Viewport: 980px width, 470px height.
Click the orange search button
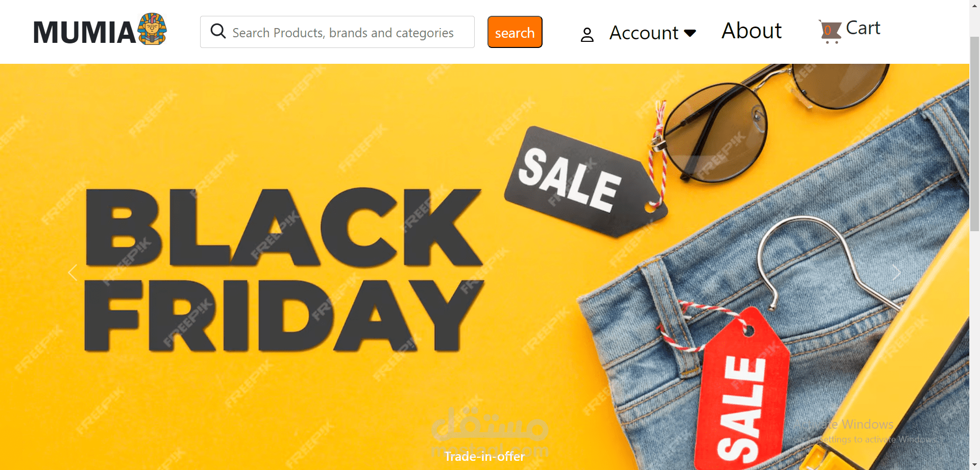(x=514, y=32)
